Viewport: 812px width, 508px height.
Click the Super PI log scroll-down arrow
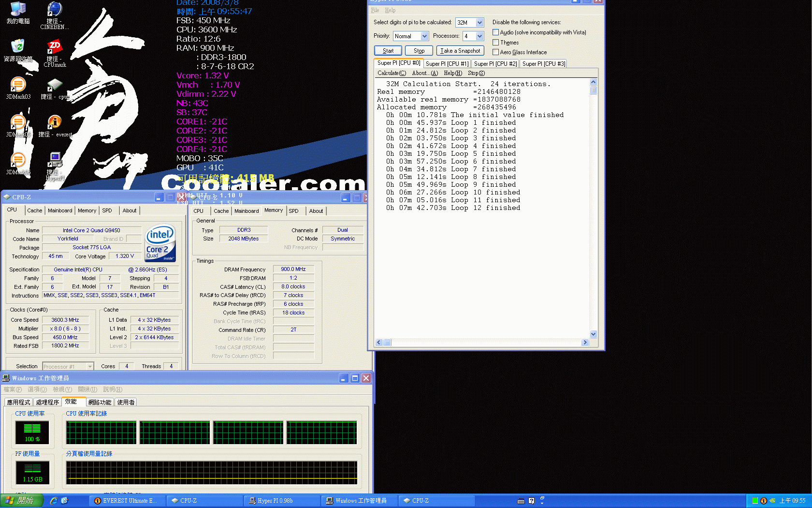point(593,334)
